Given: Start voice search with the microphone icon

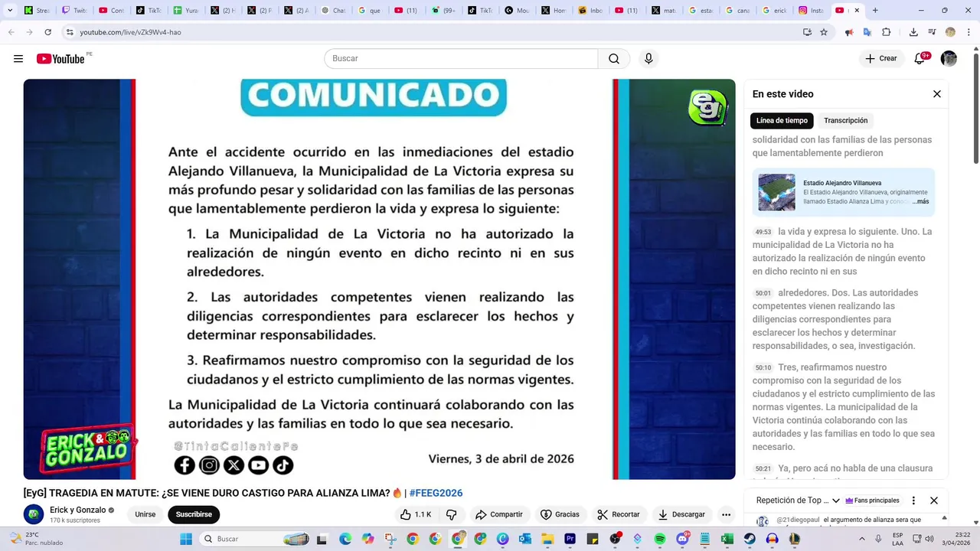Looking at the screenshot, I should coord(648,59).
